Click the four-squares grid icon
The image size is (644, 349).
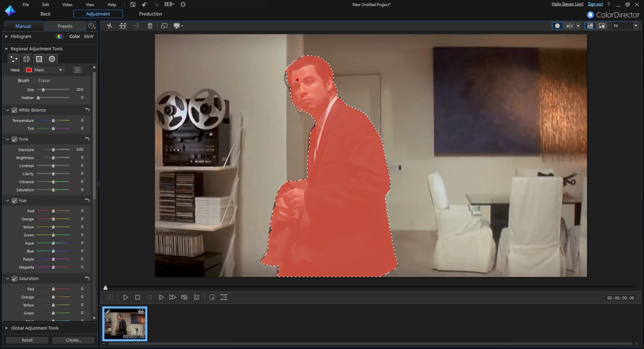pyautogui.click(x=196, y=297)
